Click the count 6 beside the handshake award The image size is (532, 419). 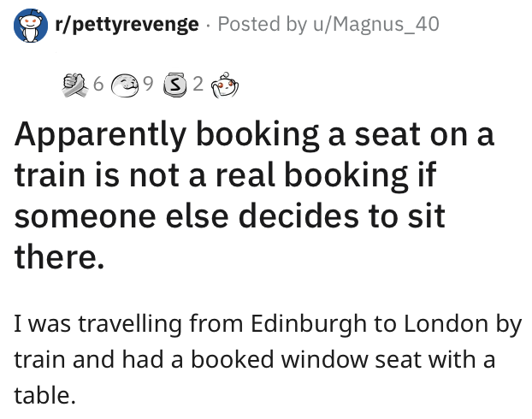point(98,84)
